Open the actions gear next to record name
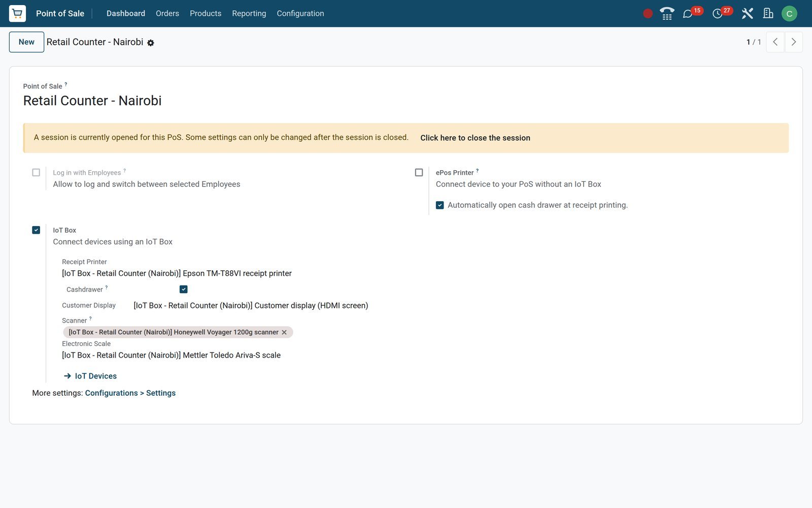 tap(151, 43)
